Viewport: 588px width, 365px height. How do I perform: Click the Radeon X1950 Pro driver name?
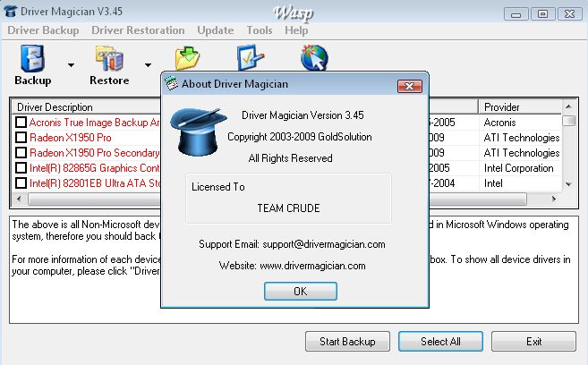[71, 138]
